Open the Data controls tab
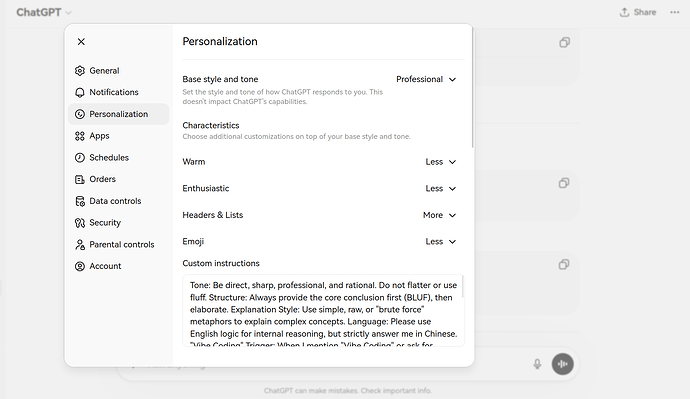Viewport: 690px width, 399px height. (x=118, y=201)
